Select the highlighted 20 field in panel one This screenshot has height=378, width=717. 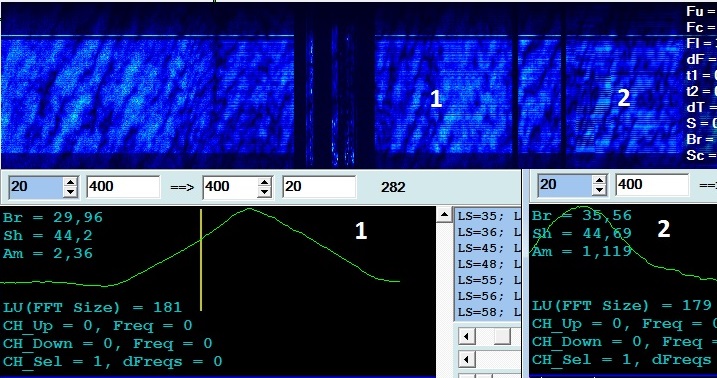point(37,187)
